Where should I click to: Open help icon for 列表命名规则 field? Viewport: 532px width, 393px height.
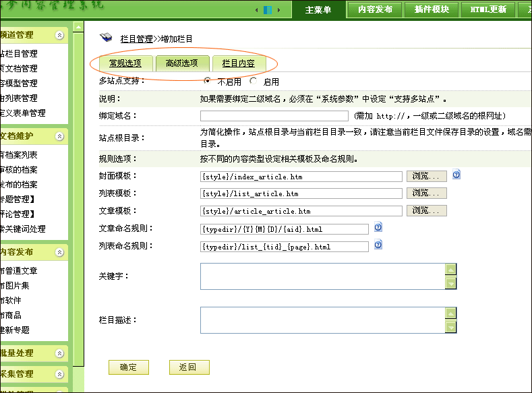[378, 245]
